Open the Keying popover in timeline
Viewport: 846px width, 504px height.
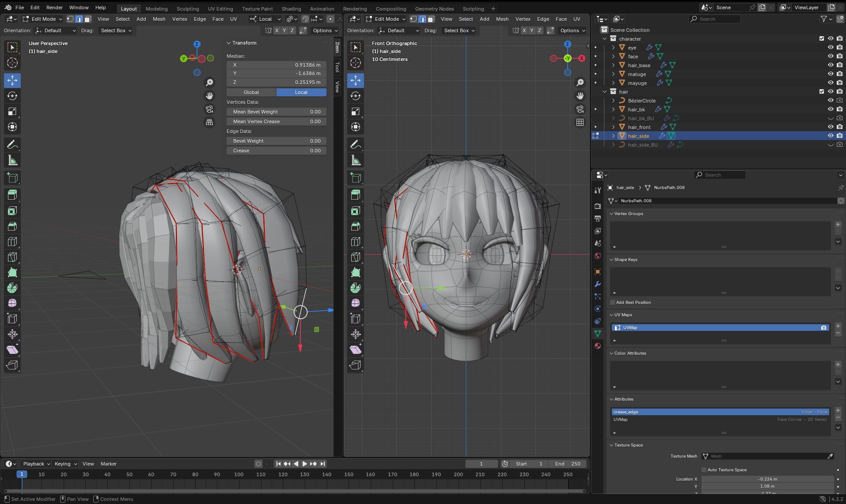(66, 464)
